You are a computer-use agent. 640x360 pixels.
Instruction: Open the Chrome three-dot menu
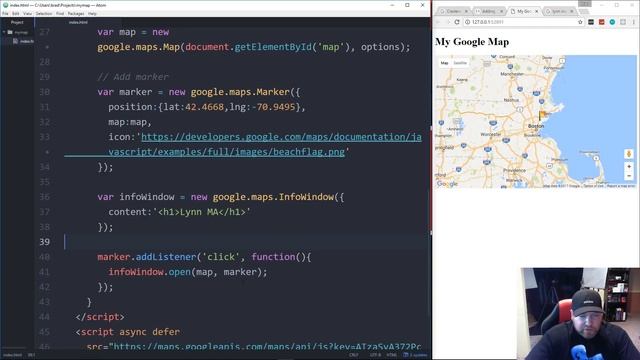[633, 22]
